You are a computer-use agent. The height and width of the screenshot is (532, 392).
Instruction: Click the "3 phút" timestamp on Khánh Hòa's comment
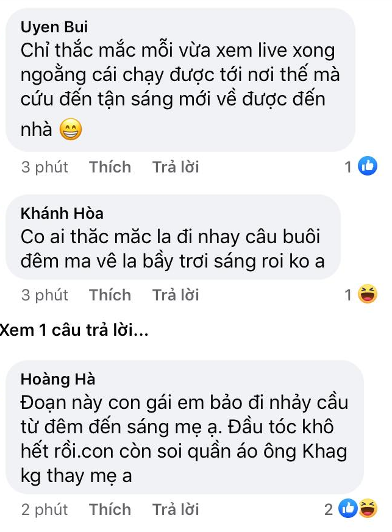pos(45,295)
